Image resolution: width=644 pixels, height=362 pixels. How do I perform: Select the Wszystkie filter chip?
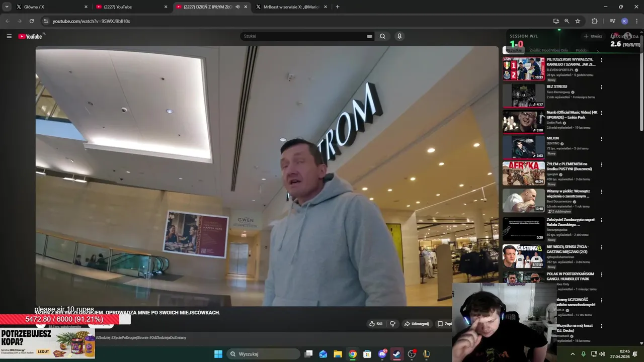pos(514,50)
